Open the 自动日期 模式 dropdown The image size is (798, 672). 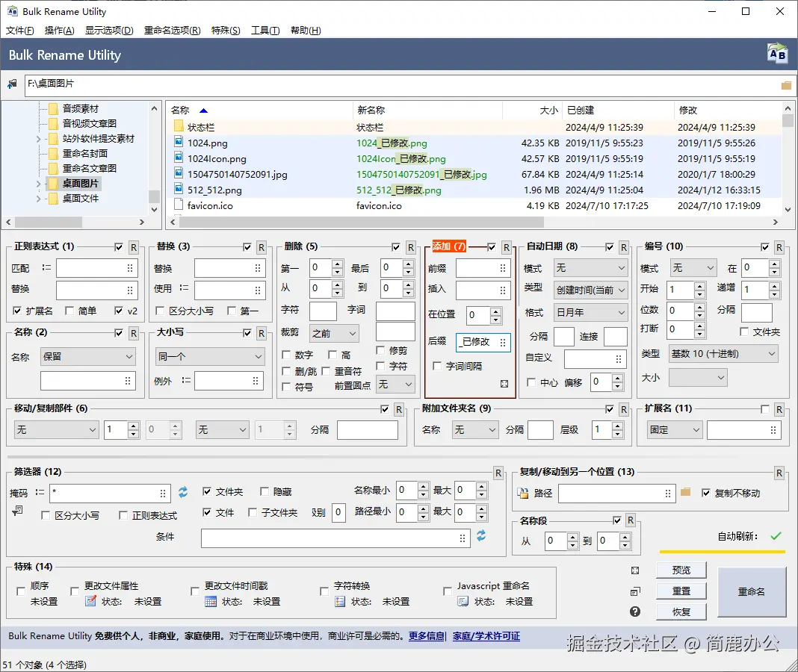590,267
